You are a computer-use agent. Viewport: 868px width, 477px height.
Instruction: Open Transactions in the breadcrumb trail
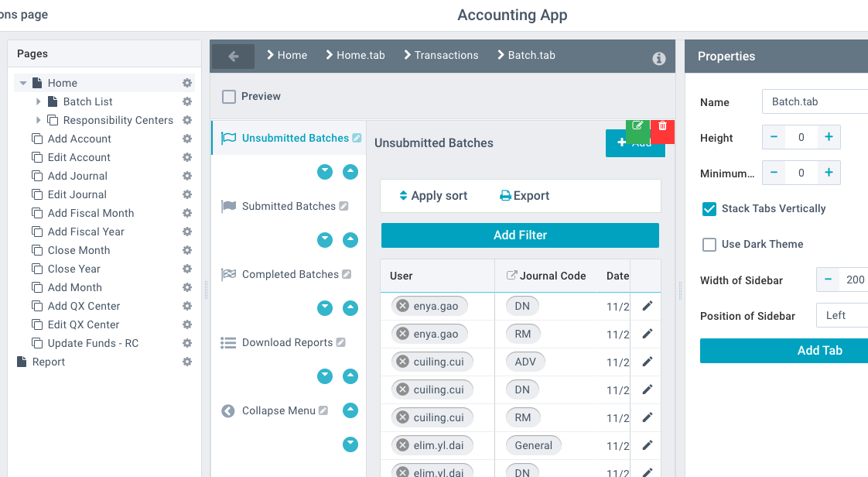pos(446,55)
